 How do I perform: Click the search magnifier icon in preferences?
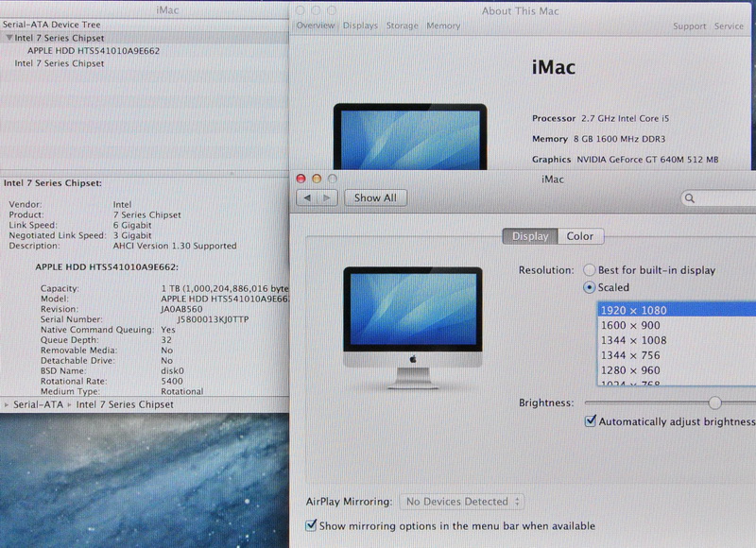point(690,198)
